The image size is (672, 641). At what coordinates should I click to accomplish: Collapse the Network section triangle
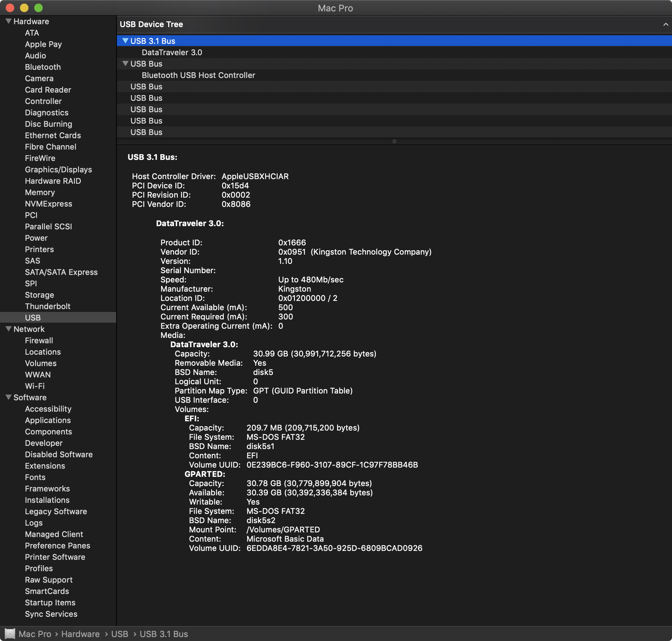coord(9,329)
